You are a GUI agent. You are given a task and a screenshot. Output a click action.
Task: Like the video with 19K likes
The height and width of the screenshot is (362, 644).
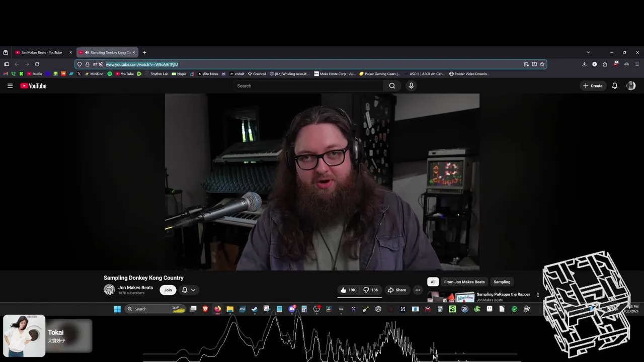(x=348, y=290)
